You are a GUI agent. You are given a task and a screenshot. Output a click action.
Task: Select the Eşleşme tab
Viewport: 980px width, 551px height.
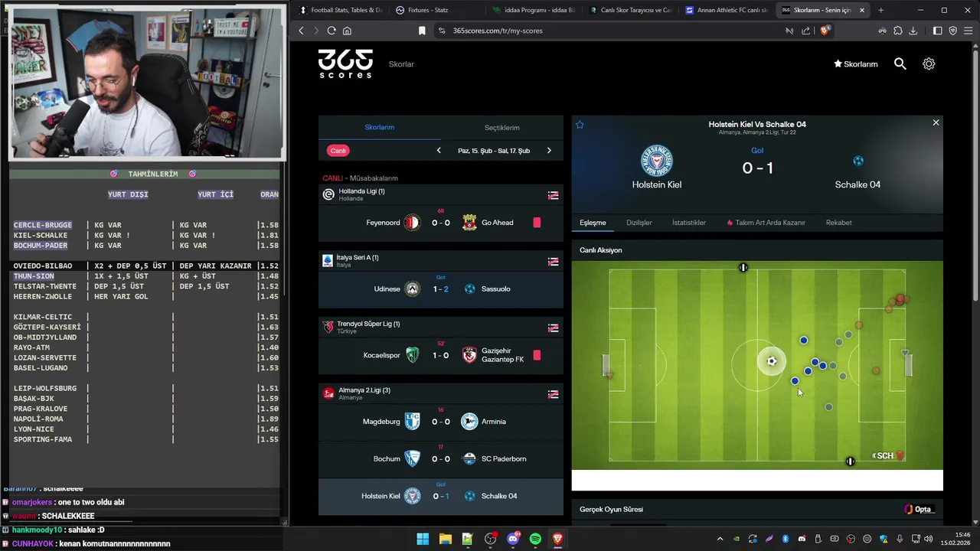[x=593, y=223]
